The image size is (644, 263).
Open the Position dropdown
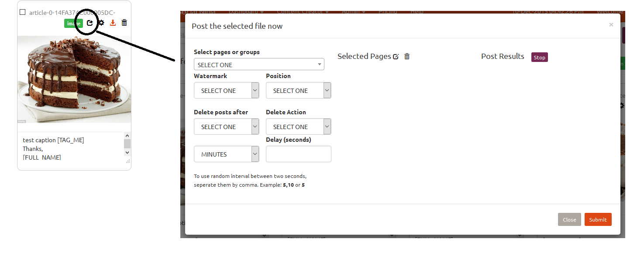tap(298, 91)
